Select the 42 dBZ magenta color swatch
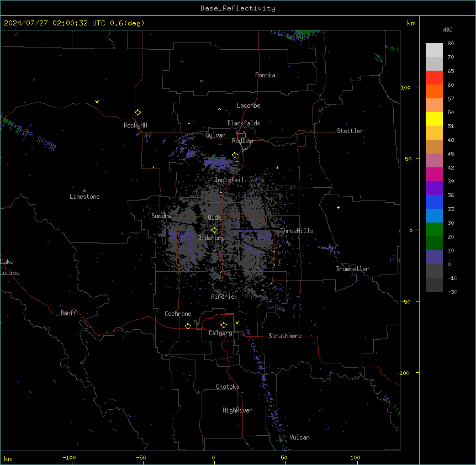The image size is (476, 465). click(x=434, y=174)
